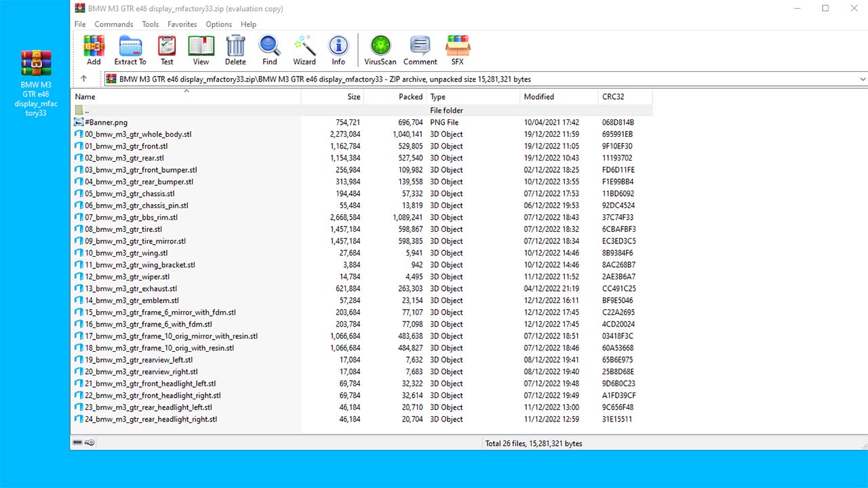Open the File menu
This screenshot has width=868, height=488.
(x=80, y=24)
